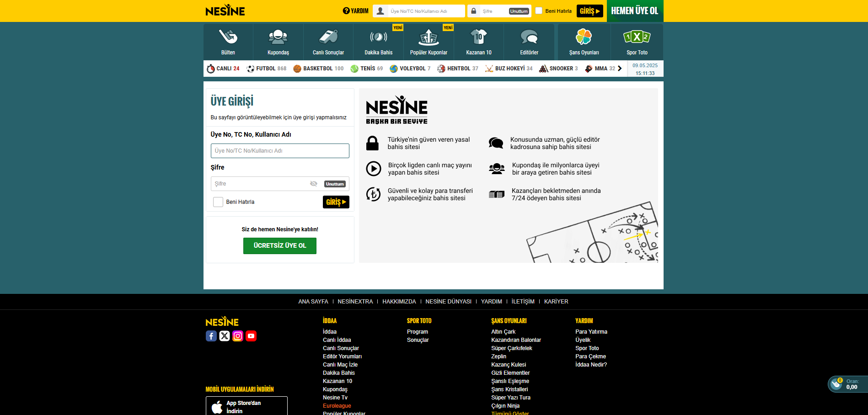This screenshot has height=415, width=868.
Task: Check Beni Hatırla in header
Action: point(539,11)
